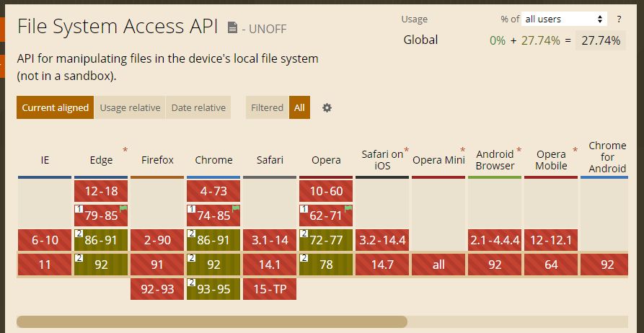The height and width of the screenshot is (333, 644).
Task: Click the Edge 92 current version cell
Action: click(101, 265)
